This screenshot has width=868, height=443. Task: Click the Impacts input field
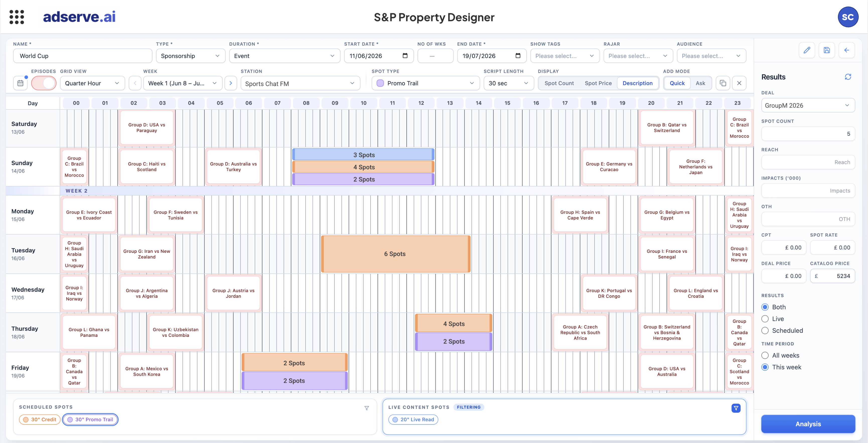[x=808, y=191]
